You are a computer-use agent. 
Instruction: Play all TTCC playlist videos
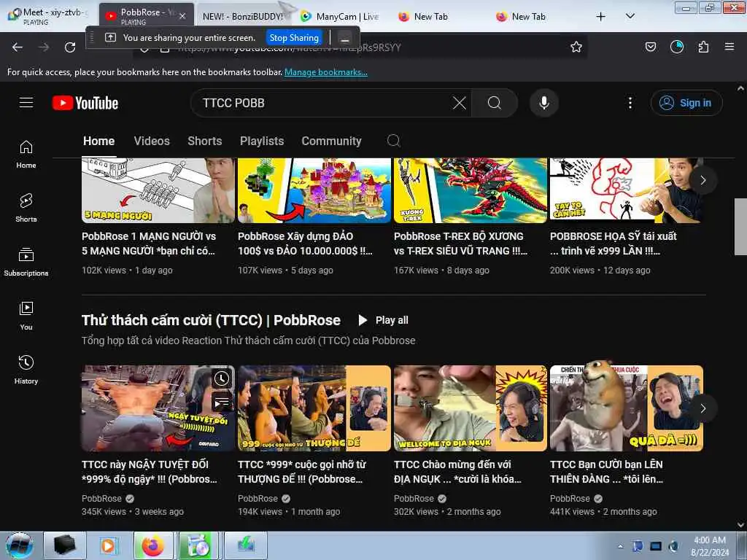click(384, 320)
